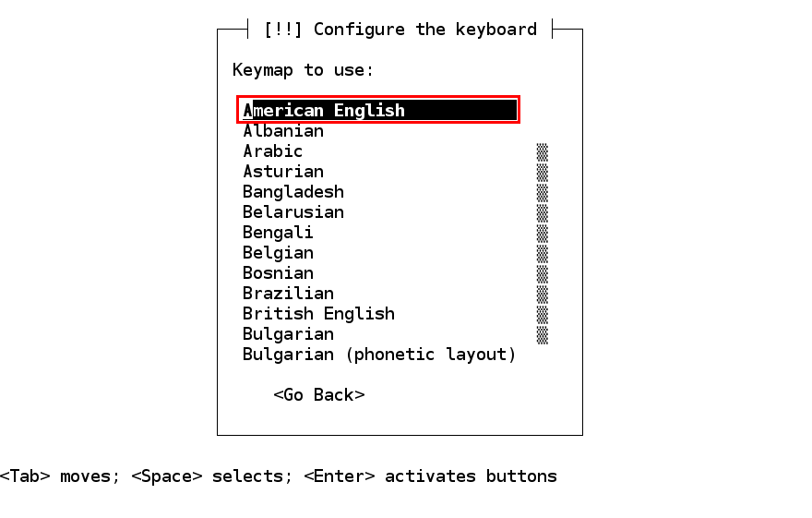Choose Brazilian keyboard layout

288,294
